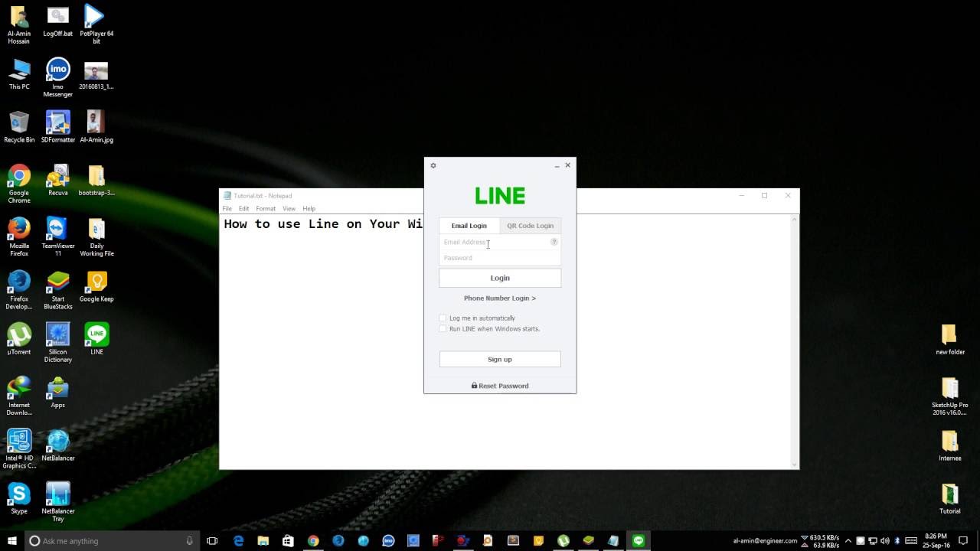
Task: Click the Reset Password link
Action: (500, 386)
